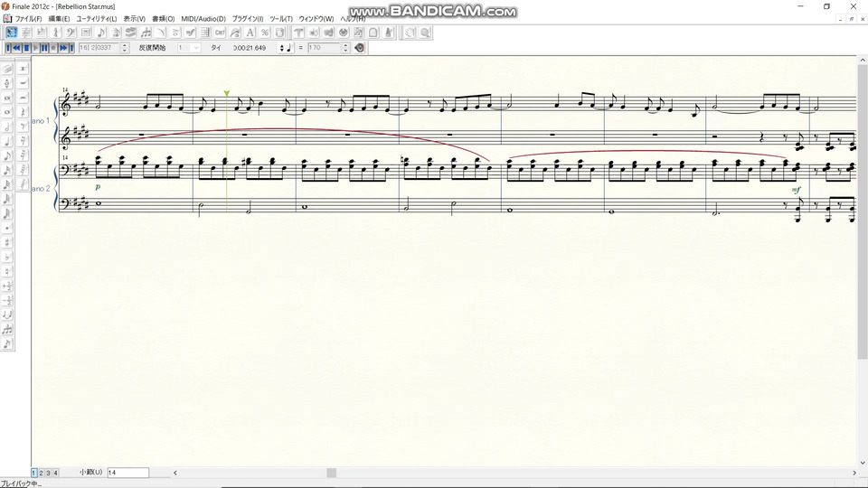Click the vertical scroll down arrow
The width and height of the screenshot is (868, 488).
(863, 463)
